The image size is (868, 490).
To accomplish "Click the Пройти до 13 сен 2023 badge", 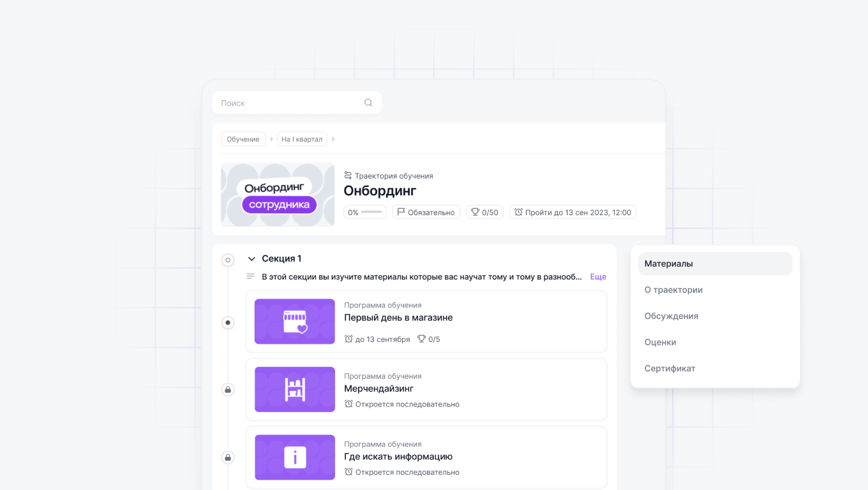I will click(572, 212).
